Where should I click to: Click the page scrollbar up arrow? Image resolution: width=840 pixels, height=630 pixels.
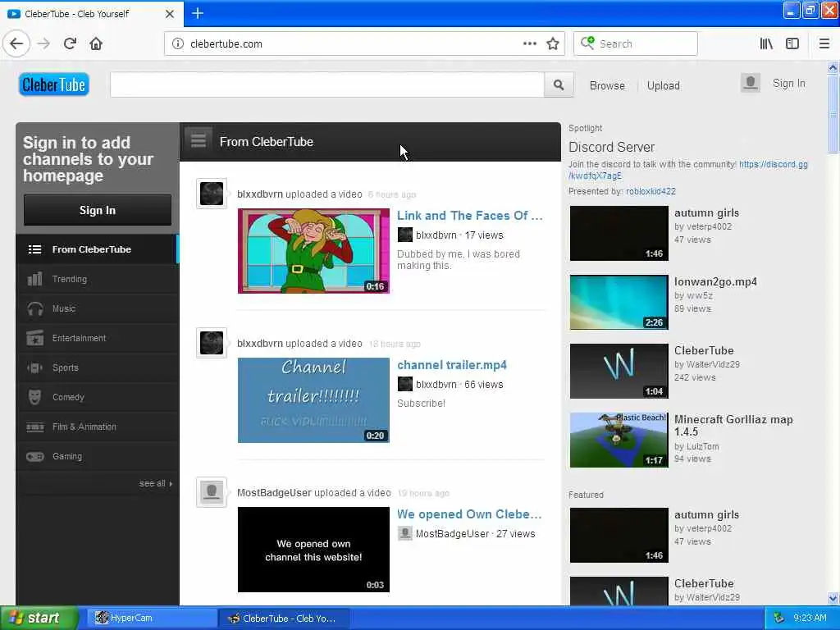(x=833, y=67)
